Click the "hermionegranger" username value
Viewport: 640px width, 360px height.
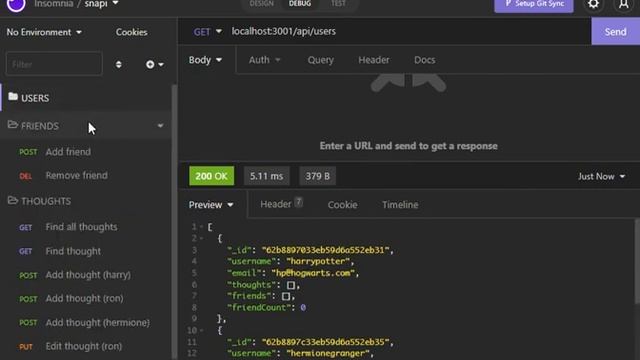click(328, 353)
